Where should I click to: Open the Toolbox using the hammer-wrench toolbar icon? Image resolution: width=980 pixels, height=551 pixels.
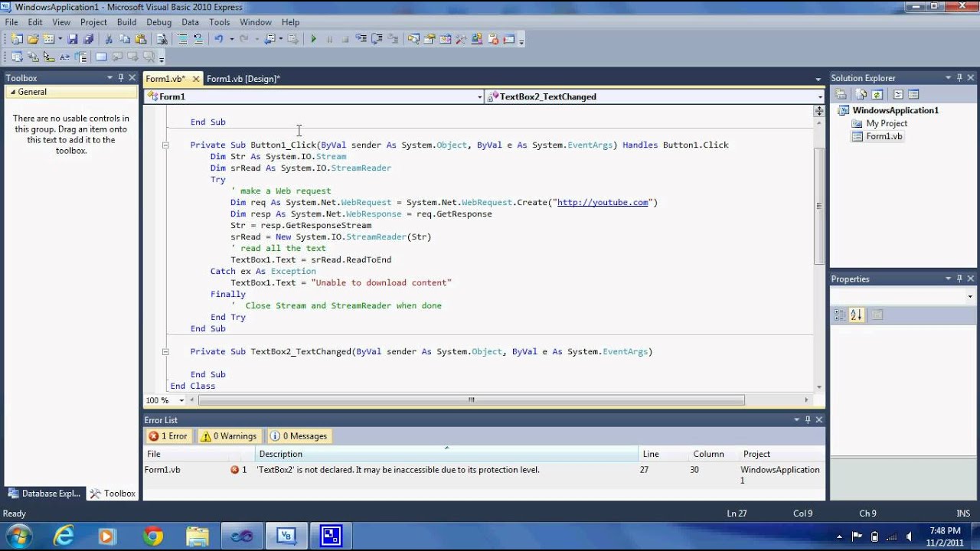461,39
